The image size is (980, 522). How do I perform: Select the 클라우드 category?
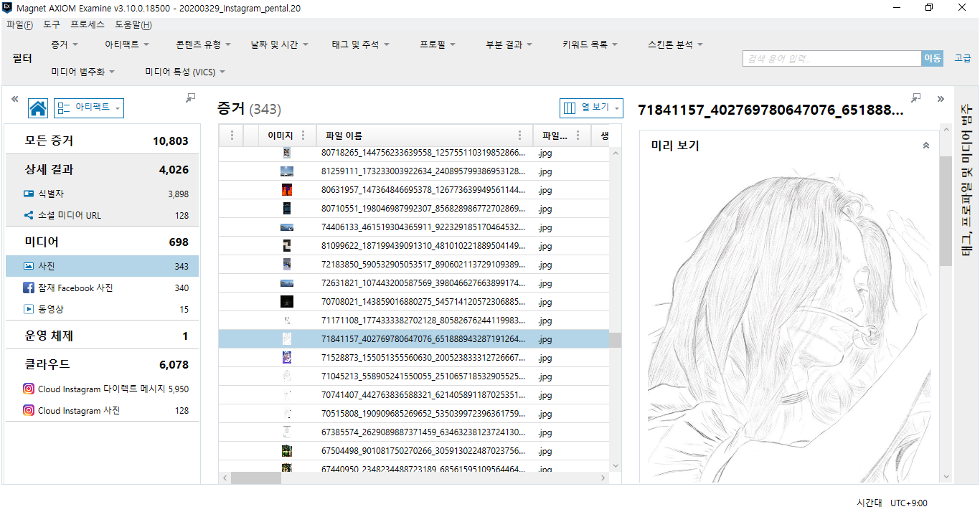pyautogui.click(x=102, y=364)
